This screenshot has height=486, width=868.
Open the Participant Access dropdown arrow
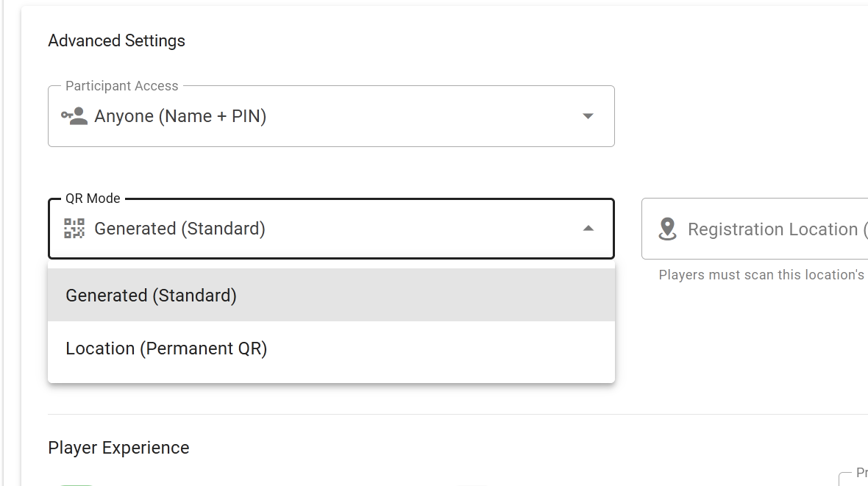pos(588,115)
